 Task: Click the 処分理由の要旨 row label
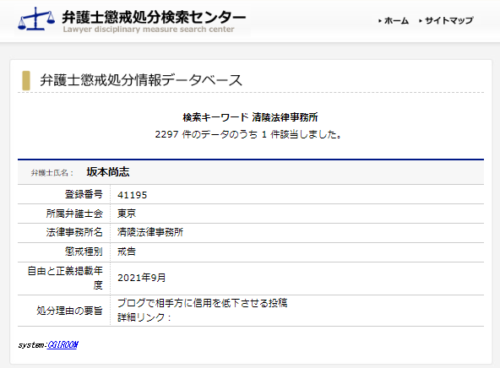click(70, 311)
